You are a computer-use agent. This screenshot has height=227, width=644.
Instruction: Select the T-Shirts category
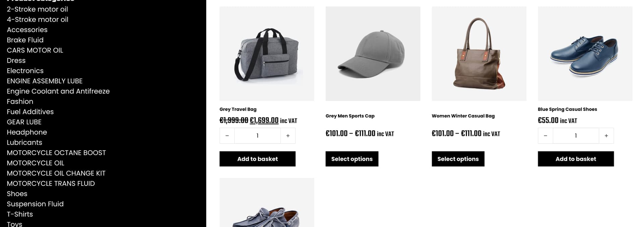click(20, 214)
